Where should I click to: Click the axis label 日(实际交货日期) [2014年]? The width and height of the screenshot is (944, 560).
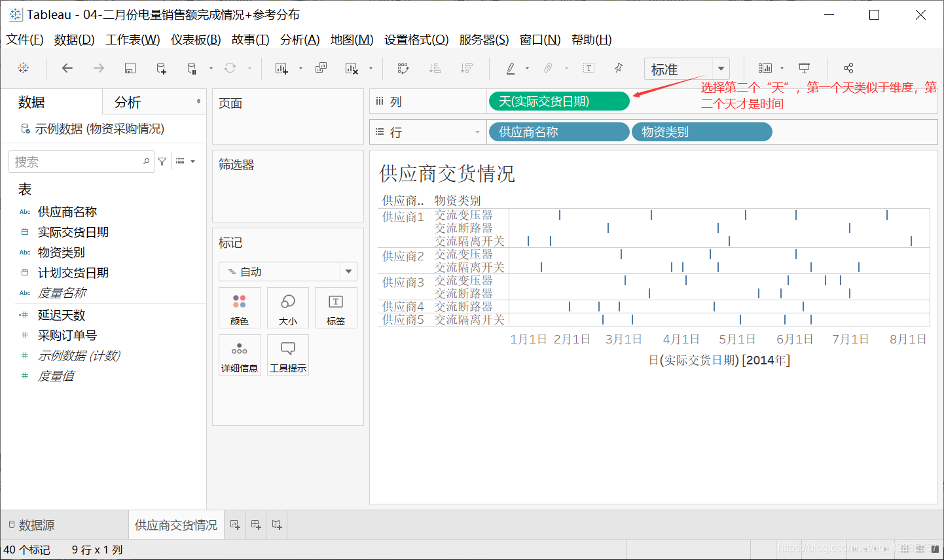pos(719,360)
